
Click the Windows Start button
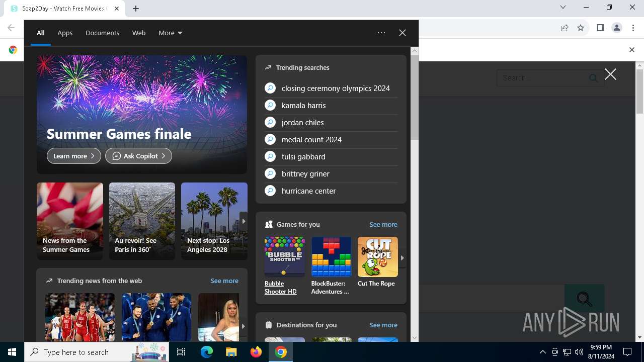tap(12, 352)
